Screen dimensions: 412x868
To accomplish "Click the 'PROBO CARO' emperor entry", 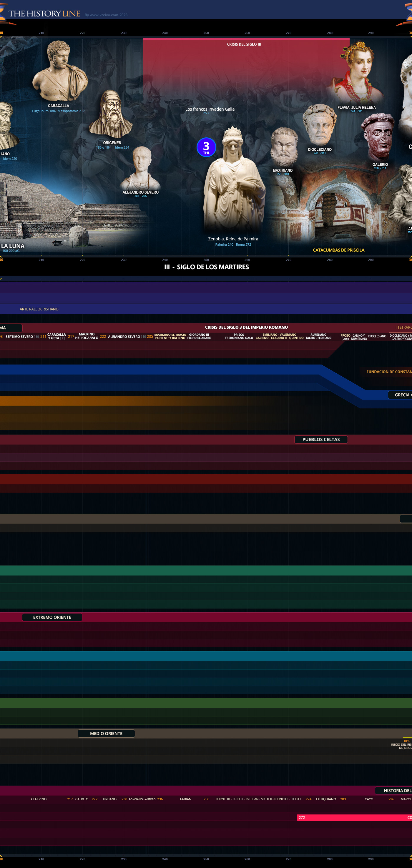I will [345, 337].
